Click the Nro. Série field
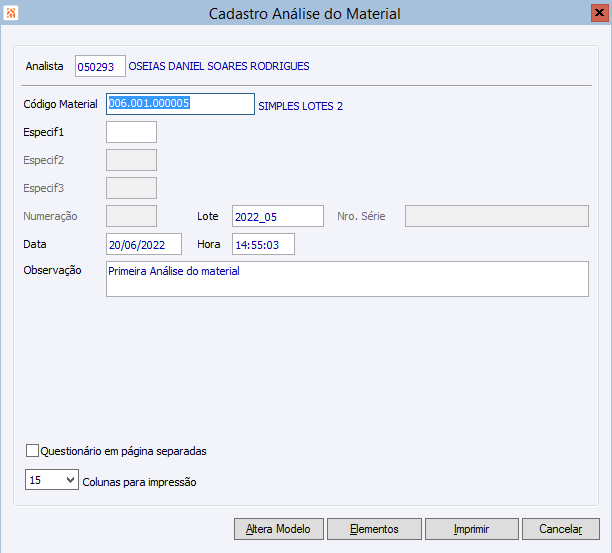This screenshot has width=612, height=553. 496,216
